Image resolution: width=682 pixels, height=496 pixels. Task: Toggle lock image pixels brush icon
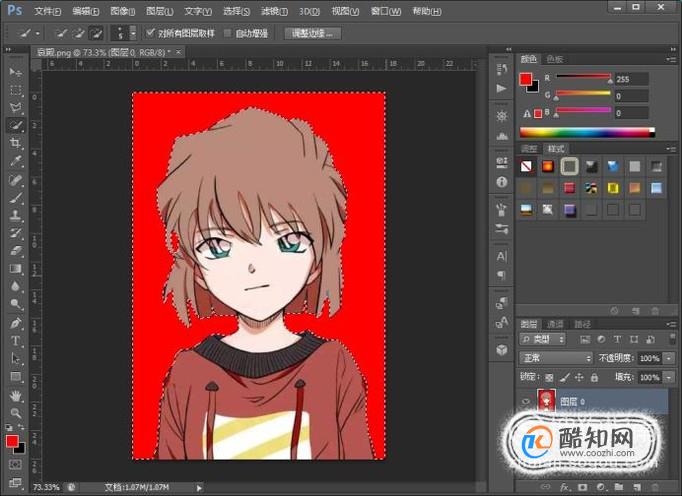click(x=565, y=378)
